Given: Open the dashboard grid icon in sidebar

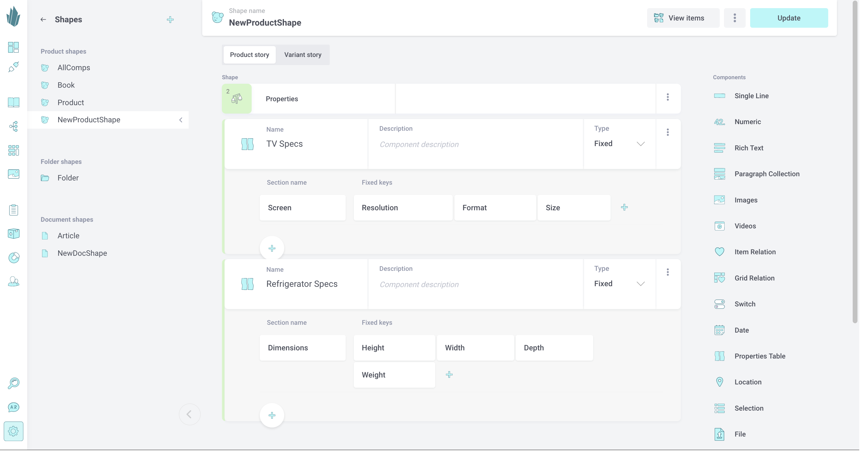Looking at the screenshot, I should tap(14, 47).
